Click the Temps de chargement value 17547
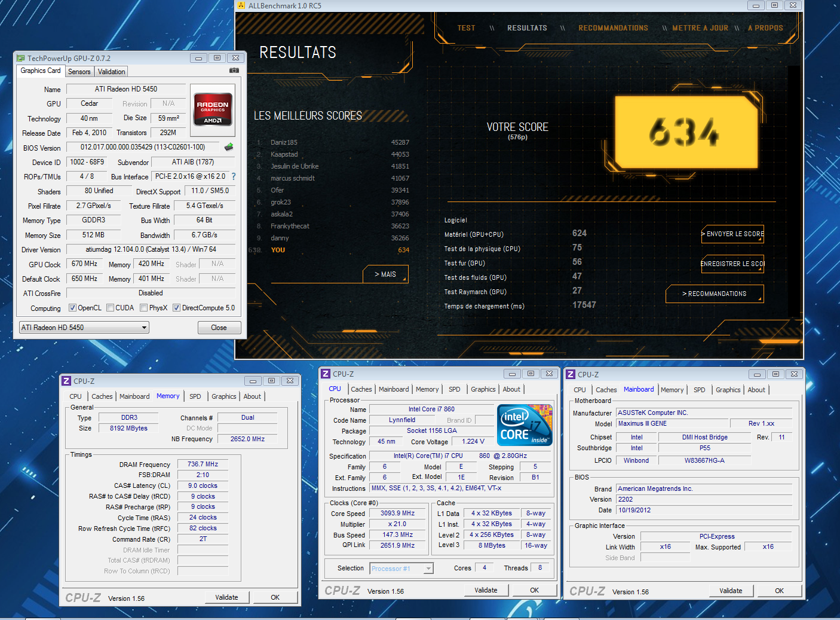 tap(584, 305)
